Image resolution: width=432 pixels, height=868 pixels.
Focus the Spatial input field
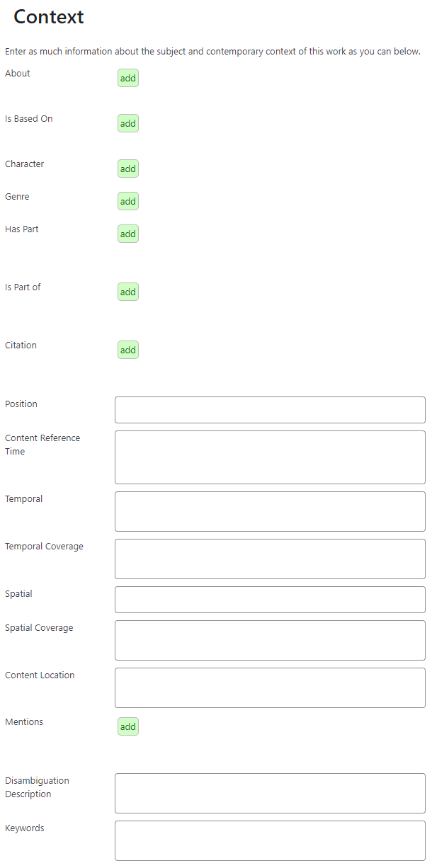(x=270, y=600)
